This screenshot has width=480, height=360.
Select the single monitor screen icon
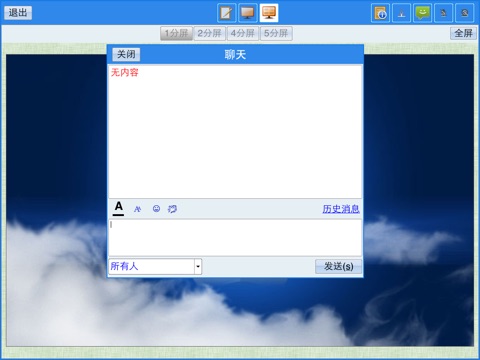(248, 13)
